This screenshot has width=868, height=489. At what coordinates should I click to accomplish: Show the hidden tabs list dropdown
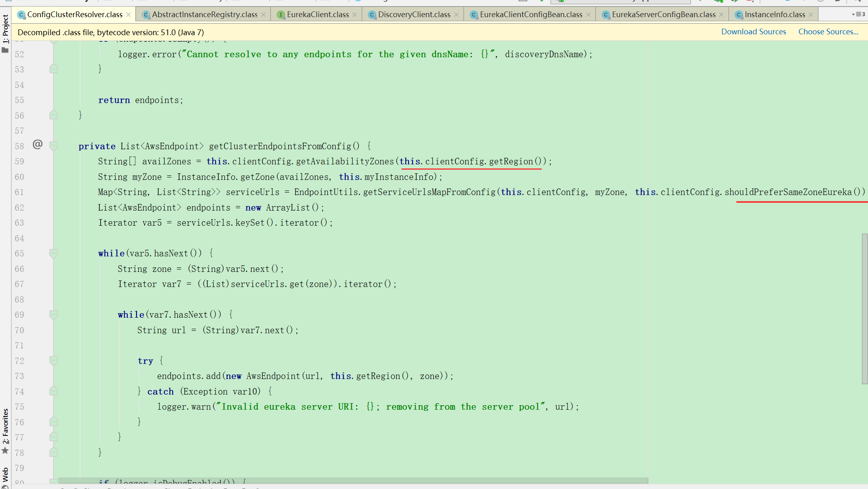[858, 14]
